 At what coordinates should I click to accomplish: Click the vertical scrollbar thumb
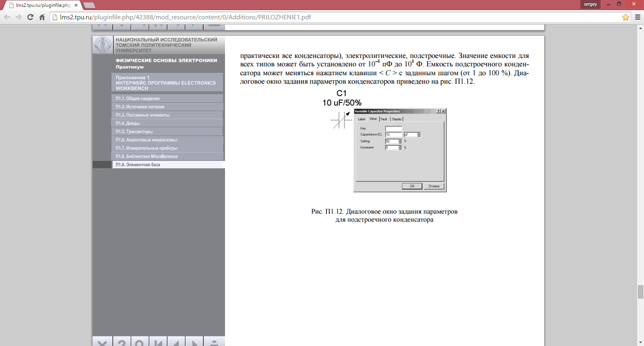coord(640,292)
